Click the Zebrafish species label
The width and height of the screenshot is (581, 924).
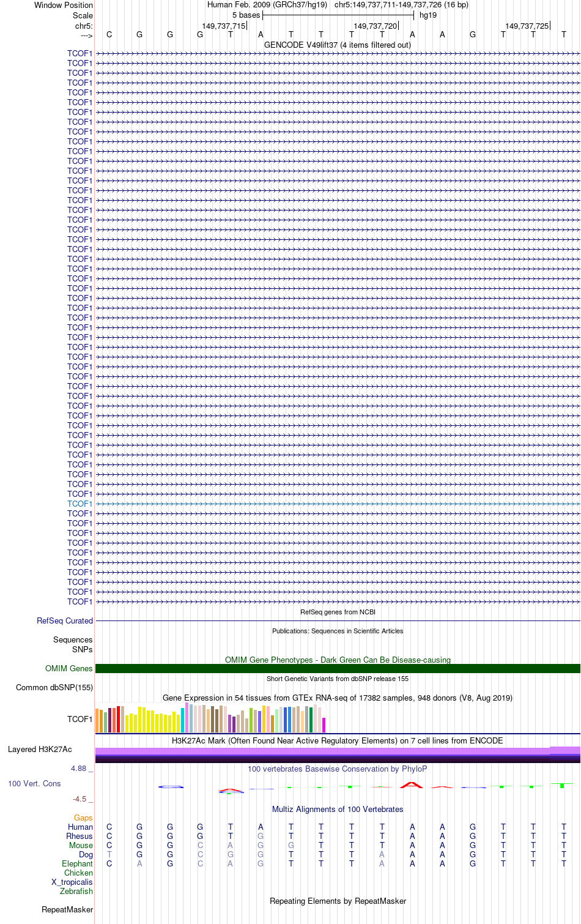coord(76,891)
